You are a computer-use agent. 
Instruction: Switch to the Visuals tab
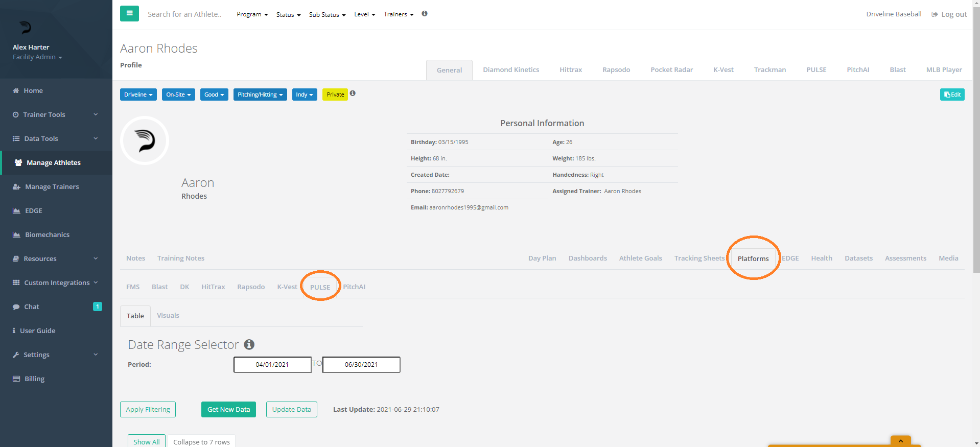[168, 315]
